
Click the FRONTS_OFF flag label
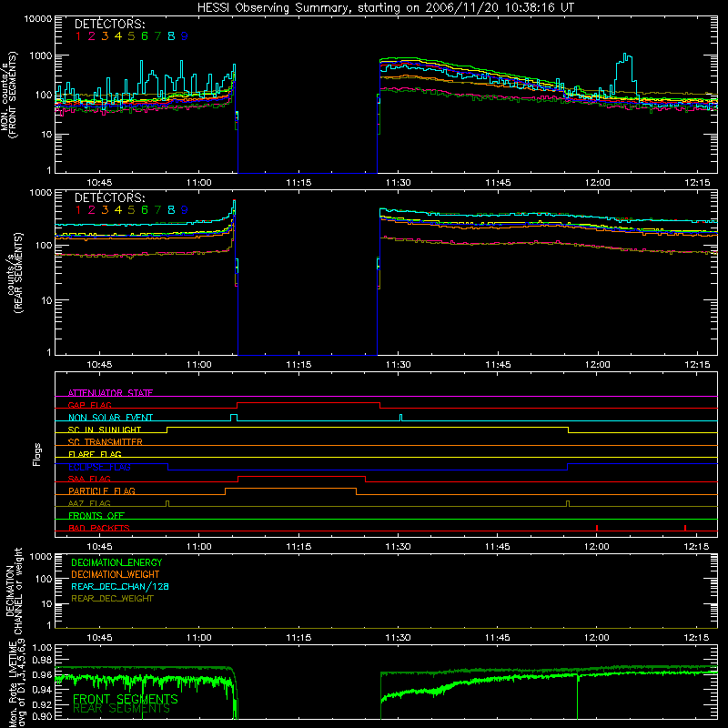96,515
